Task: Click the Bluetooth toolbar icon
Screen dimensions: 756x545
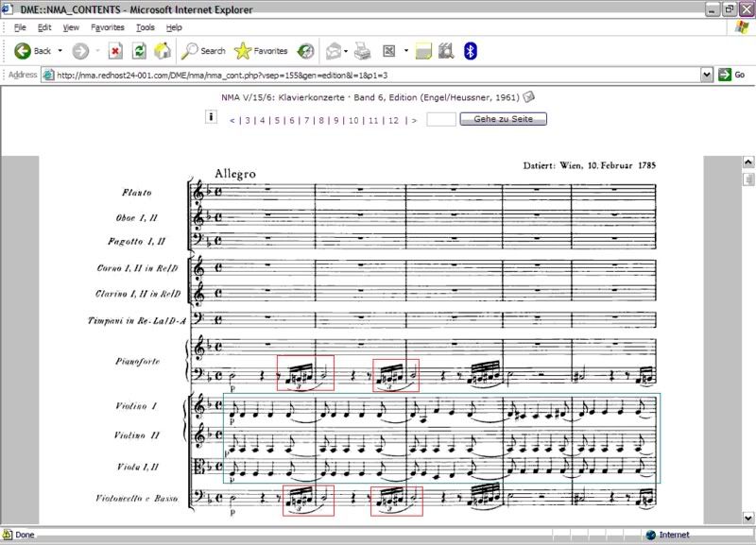Action: pos(470,51)
